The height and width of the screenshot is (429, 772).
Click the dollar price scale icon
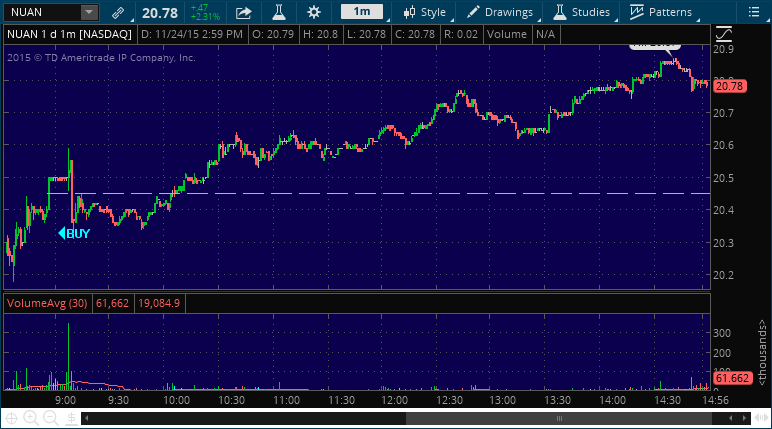pos(71,419)
